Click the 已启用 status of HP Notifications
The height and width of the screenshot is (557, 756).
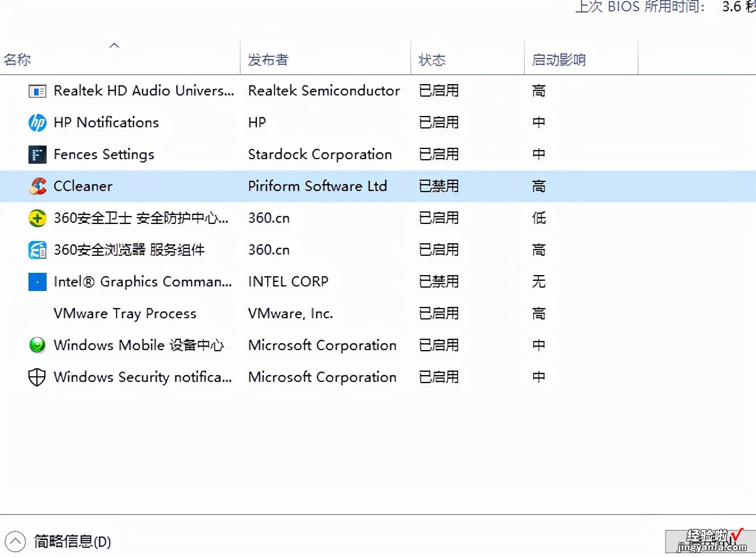[x=439, y=123]
